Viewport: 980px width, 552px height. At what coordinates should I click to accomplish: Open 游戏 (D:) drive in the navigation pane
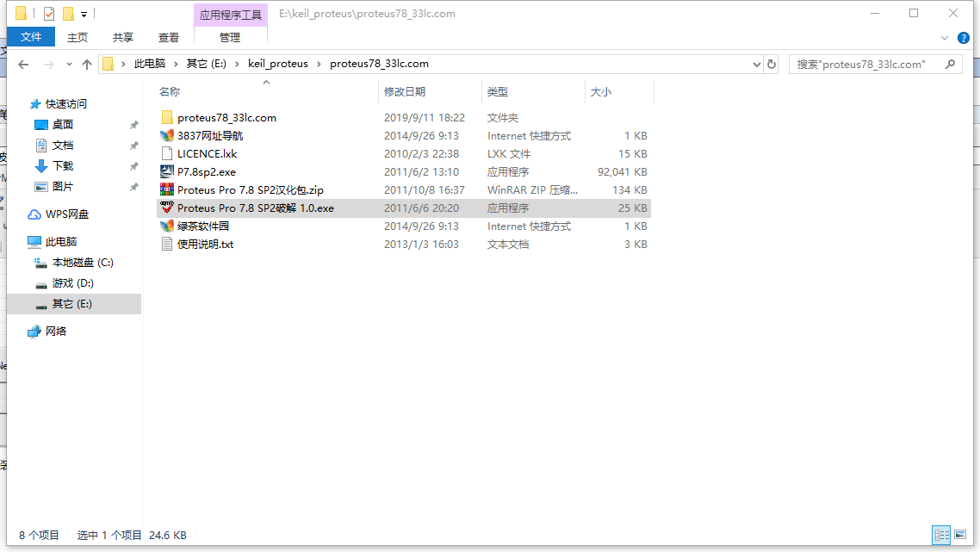72,283
